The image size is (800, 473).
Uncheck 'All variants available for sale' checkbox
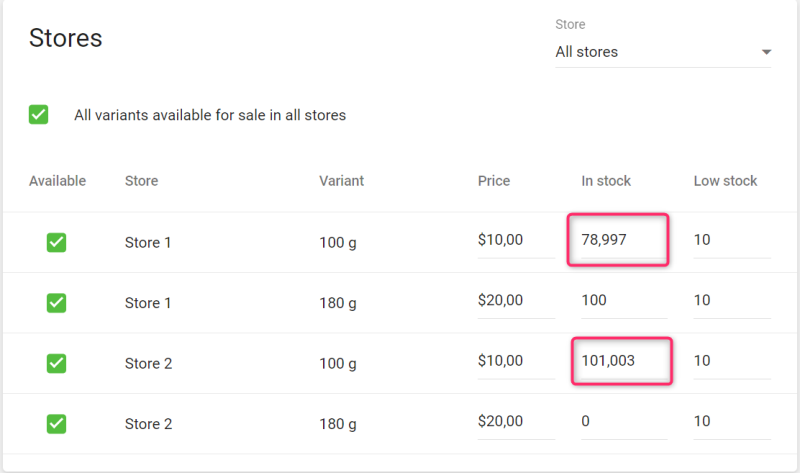(x=39, y=115)
